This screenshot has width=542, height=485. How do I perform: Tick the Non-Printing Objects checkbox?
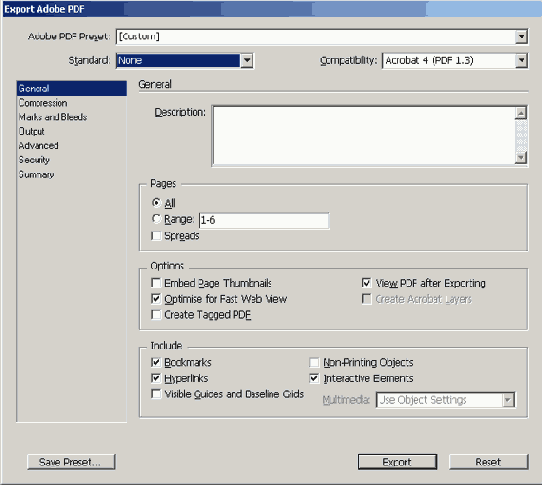pyautogui.click(x=314, y=362)
